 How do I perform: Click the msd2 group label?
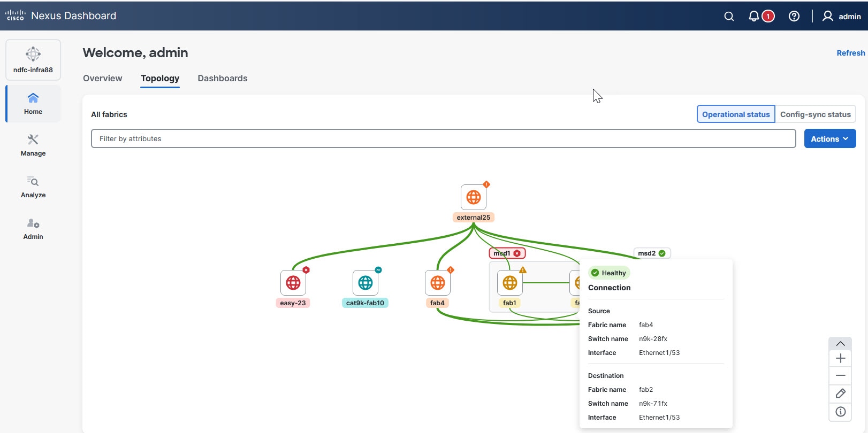(652, 253)
